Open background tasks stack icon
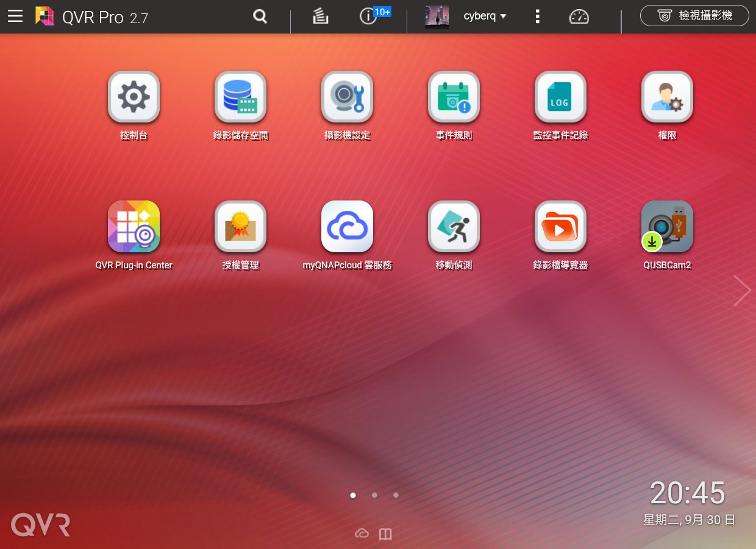 coord(321,16)
